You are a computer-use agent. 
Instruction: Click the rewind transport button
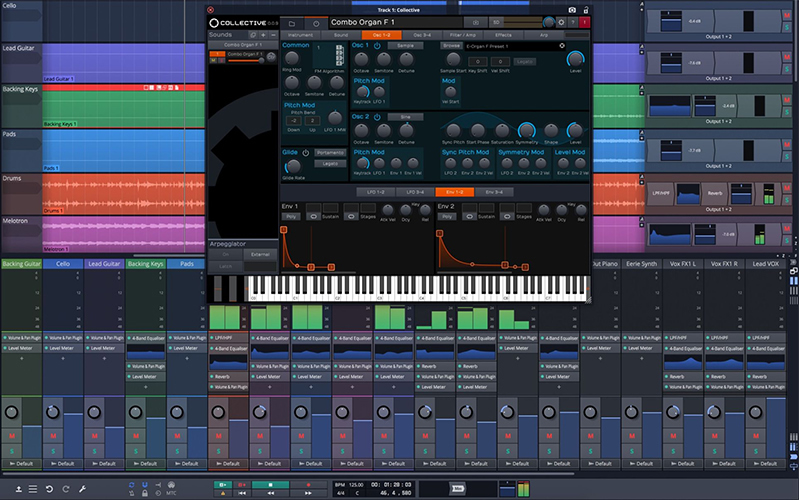270,493
